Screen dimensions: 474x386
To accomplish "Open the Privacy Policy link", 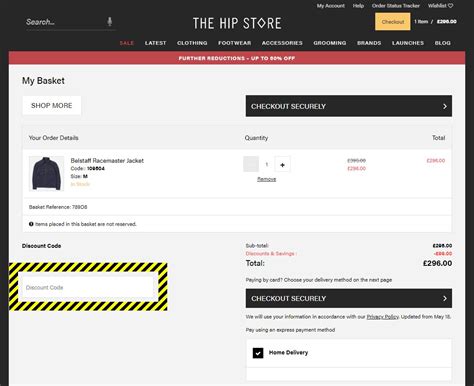I will click(x=383, y=317).
